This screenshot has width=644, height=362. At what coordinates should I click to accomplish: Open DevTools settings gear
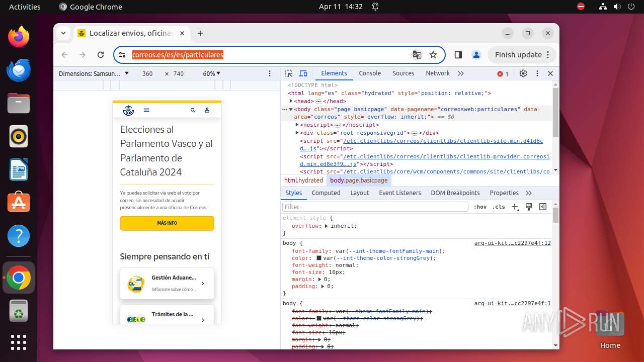pos(523,73)
